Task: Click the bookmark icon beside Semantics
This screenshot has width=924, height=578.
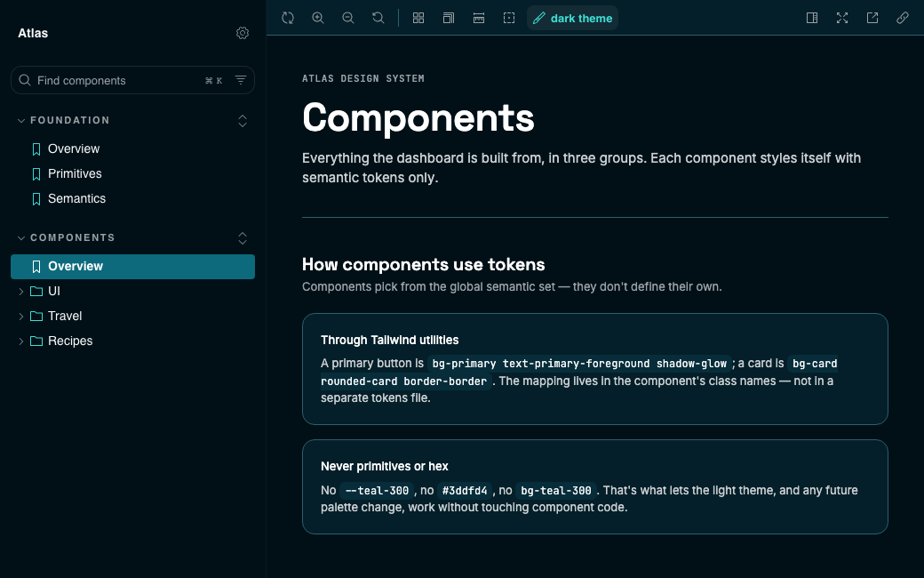Action: click(x=36, y=199)
